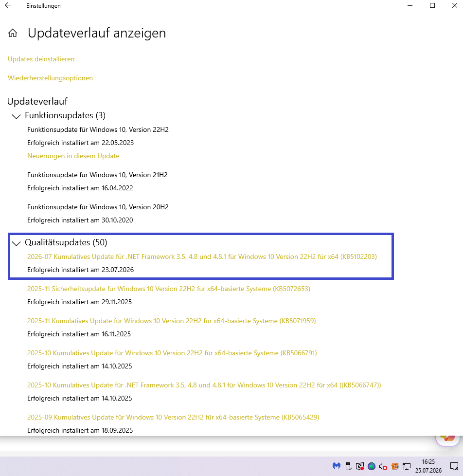This screenshot has width=463, height=476.
Task: Click Erfolgreich installiert am 18.09.2025
Action: (80, 430)
